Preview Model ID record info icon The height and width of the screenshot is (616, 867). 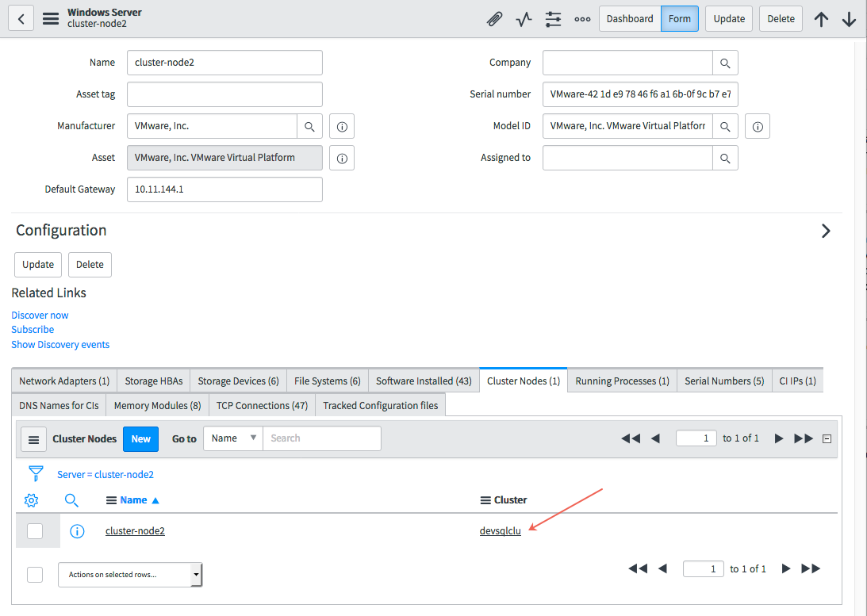click(x=758, y=127)
